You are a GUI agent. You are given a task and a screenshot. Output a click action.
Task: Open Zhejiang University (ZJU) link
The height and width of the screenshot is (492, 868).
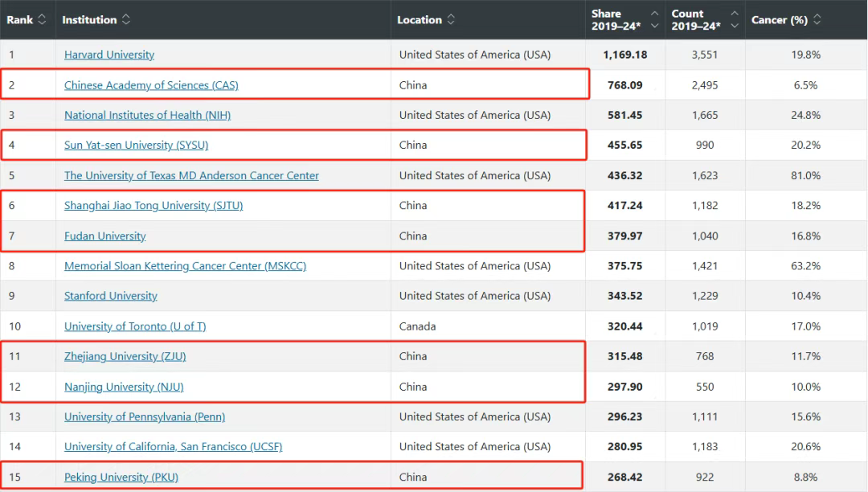point(125,356)
